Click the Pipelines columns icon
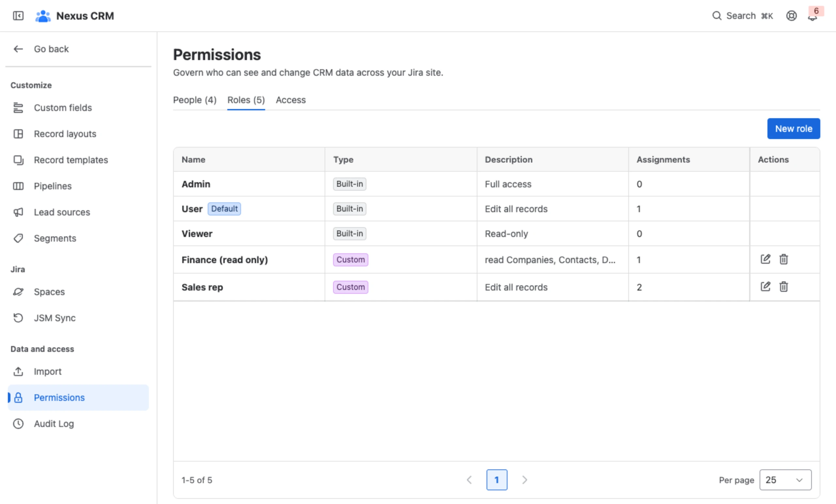 coord(18,186)
